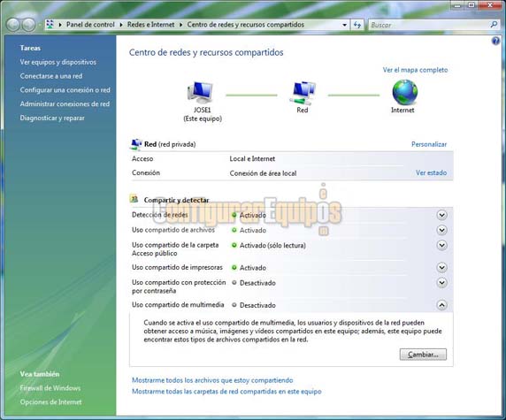
Task: Click the refresh arrows icon beside address bar
Action: 357,25
